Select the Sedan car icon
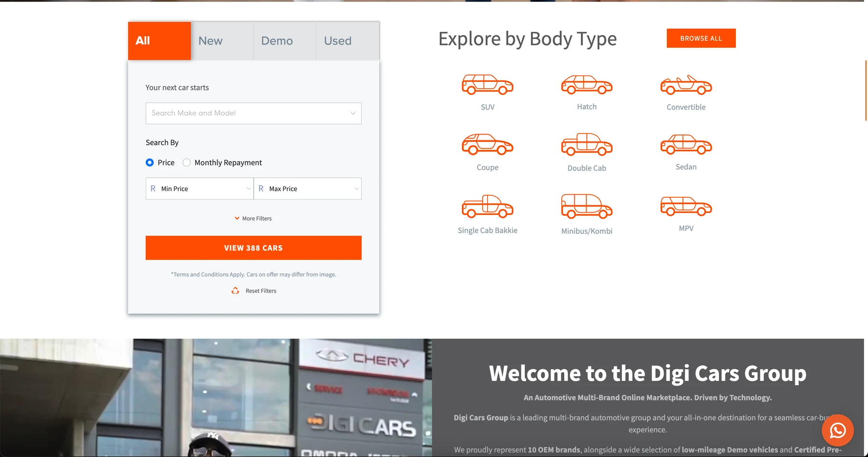 coord(686,144)
